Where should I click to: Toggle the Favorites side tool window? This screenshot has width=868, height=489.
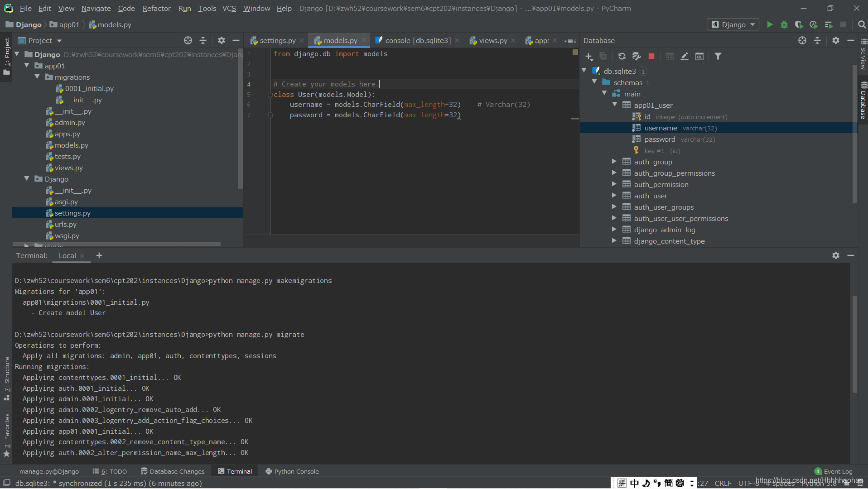(7, 435)
